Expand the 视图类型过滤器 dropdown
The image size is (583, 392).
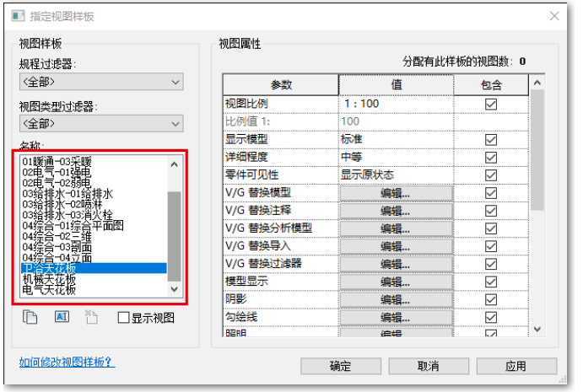101,124
